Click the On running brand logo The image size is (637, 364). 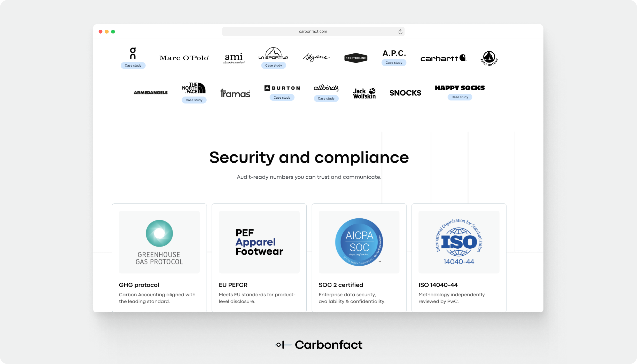point(133,53)
